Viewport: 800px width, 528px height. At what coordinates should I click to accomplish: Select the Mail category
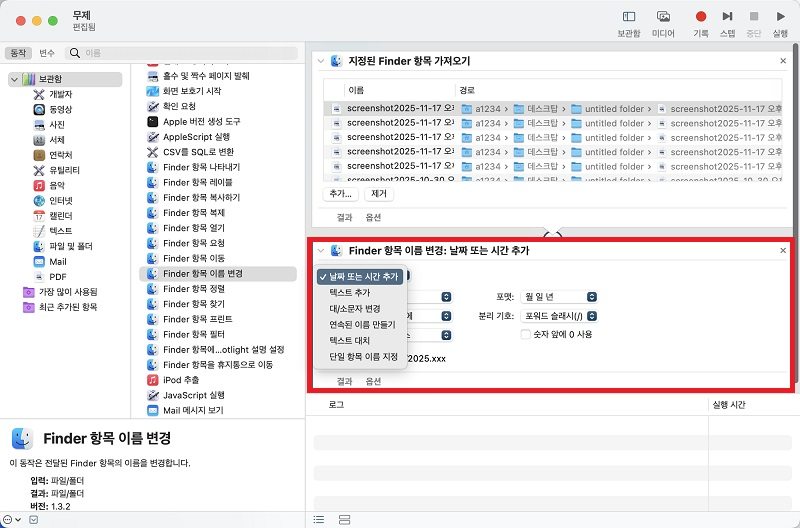click(x=51, y=262)
